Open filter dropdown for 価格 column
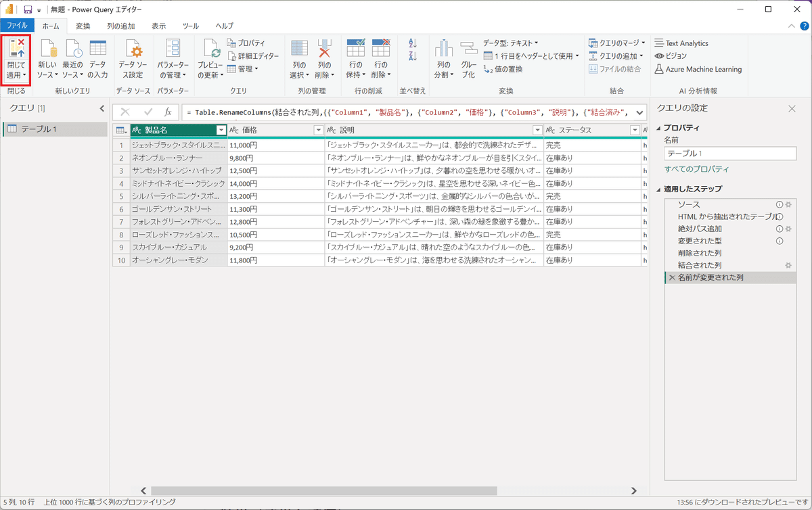812x510 pixels. click(x=319, y=131)
